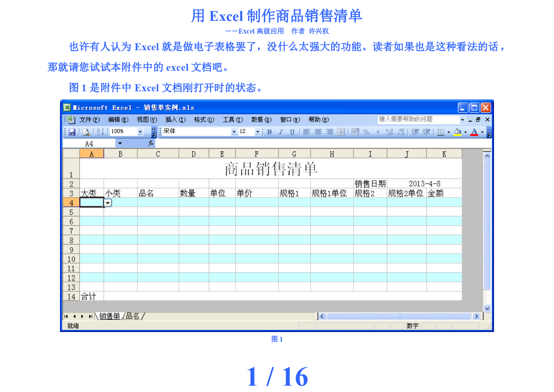Open the 文件(F) menu

pos(89,120)
